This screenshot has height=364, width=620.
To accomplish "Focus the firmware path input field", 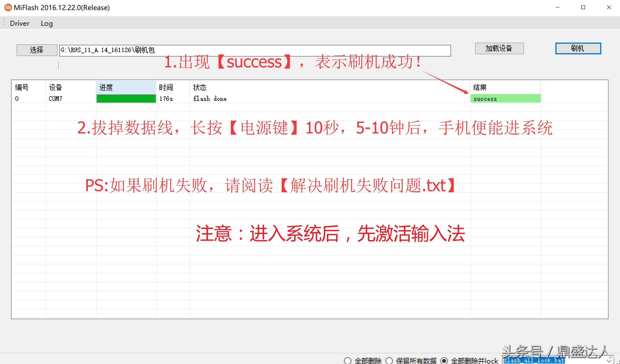I will pyautogui.click(x=255, y=50).
